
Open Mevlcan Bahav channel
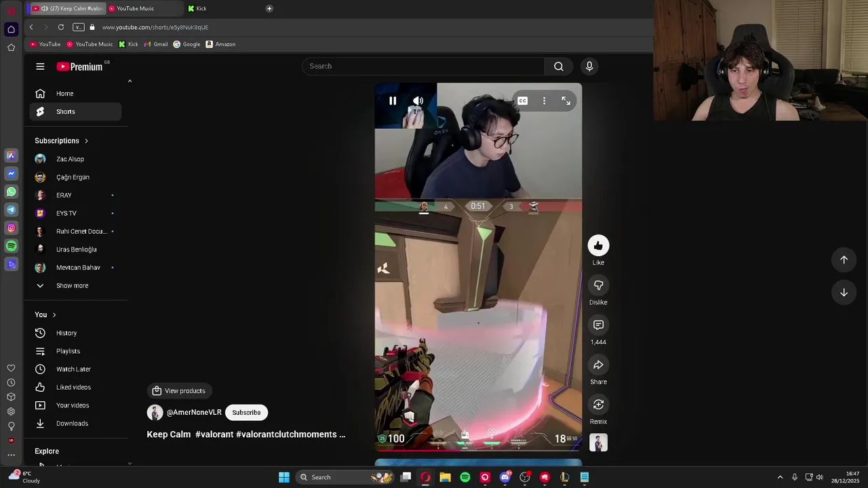coord(75,268)
